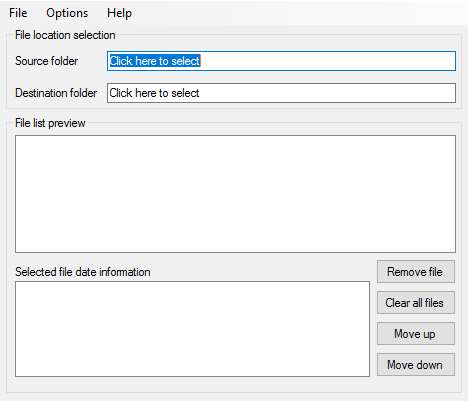Click the Source folder label

[x=46, y=61]
